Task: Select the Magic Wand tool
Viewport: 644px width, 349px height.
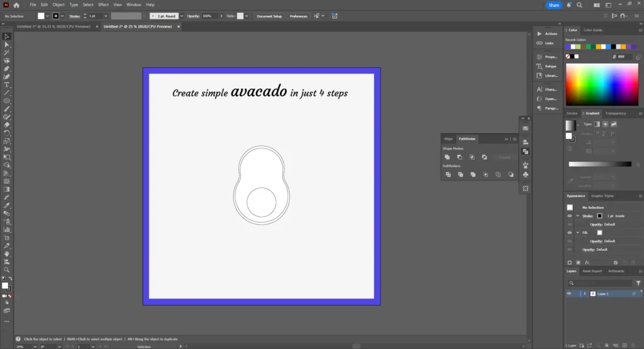Action: pos(6,53)
